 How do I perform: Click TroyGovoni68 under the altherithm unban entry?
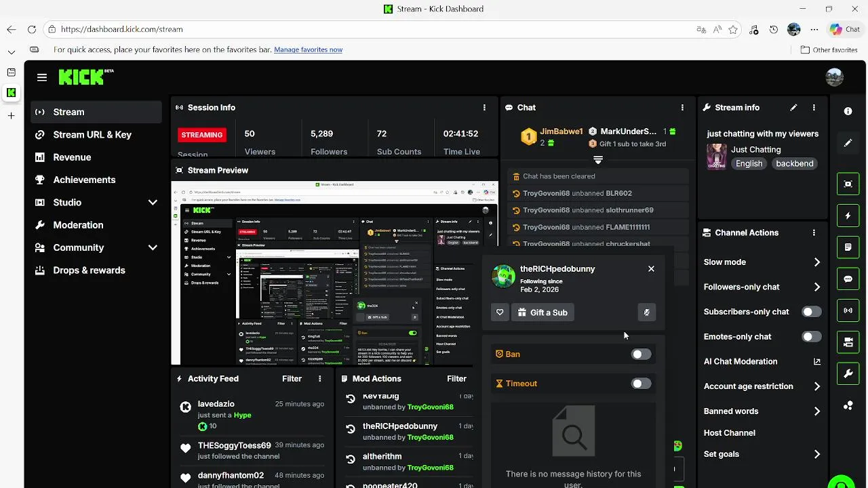tap(430, 468)
